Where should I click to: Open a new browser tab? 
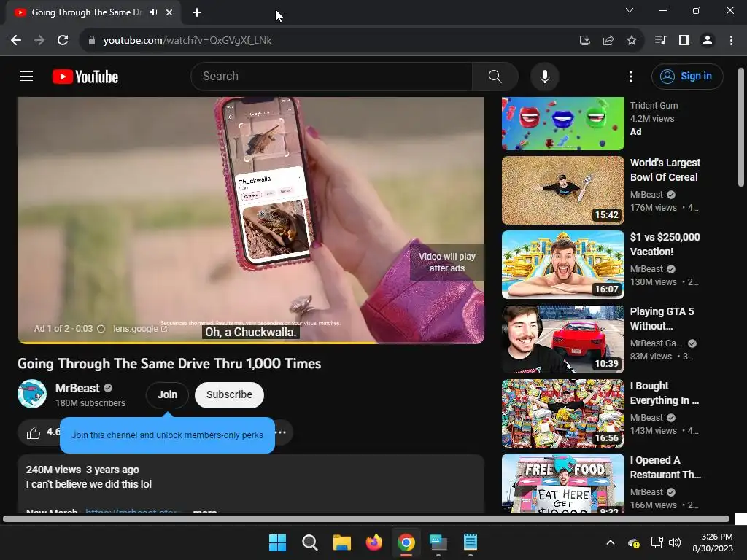pos(197,12)
